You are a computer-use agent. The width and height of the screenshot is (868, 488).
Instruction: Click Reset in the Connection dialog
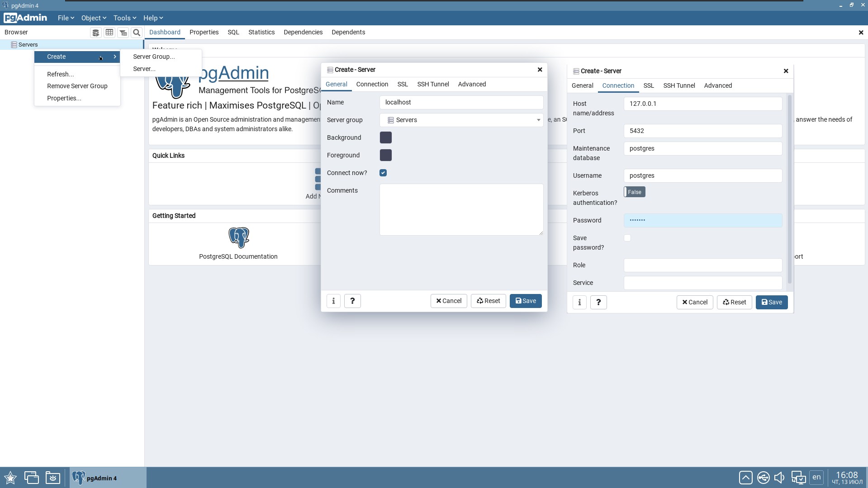735,302
